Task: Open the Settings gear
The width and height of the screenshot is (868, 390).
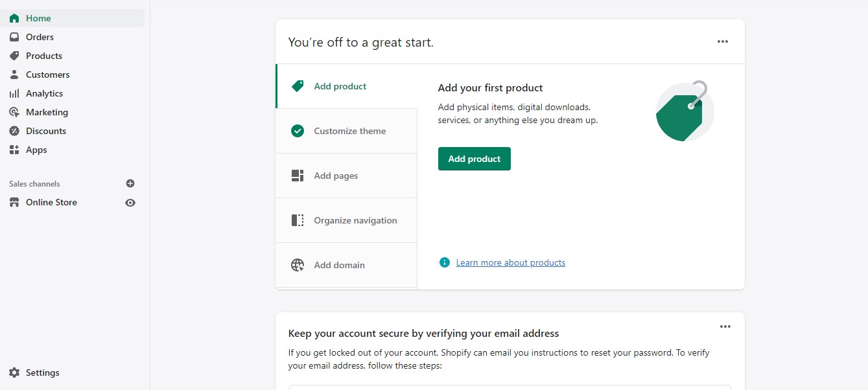Action: 14,373
